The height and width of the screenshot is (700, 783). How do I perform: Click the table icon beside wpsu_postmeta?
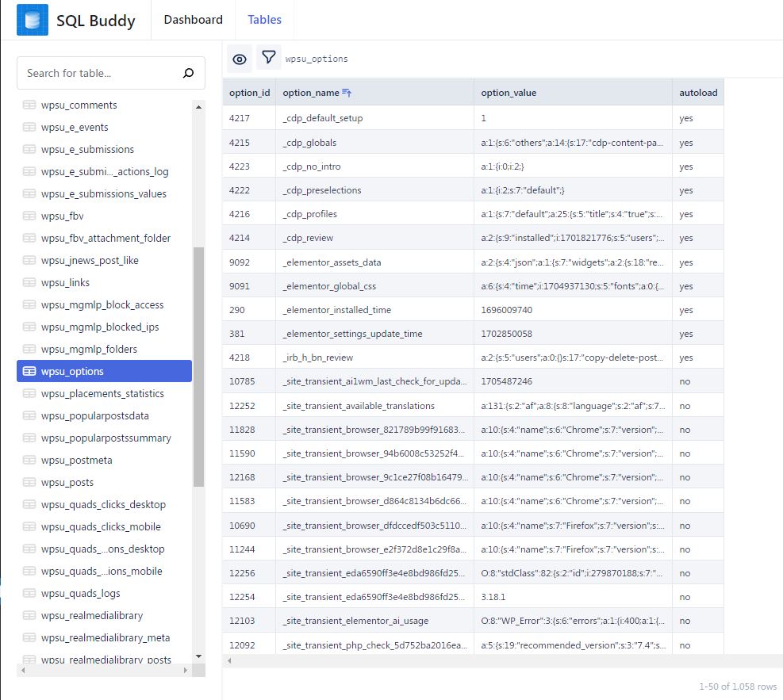pyautogui.click(x=29, y=460)
